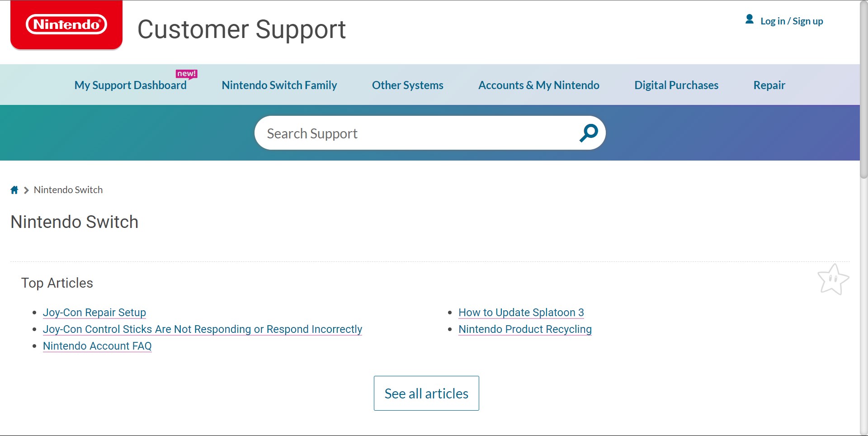Open the Nintendo Account FAQ link
Screen dimensions: 868x436
tap(97, 346)
